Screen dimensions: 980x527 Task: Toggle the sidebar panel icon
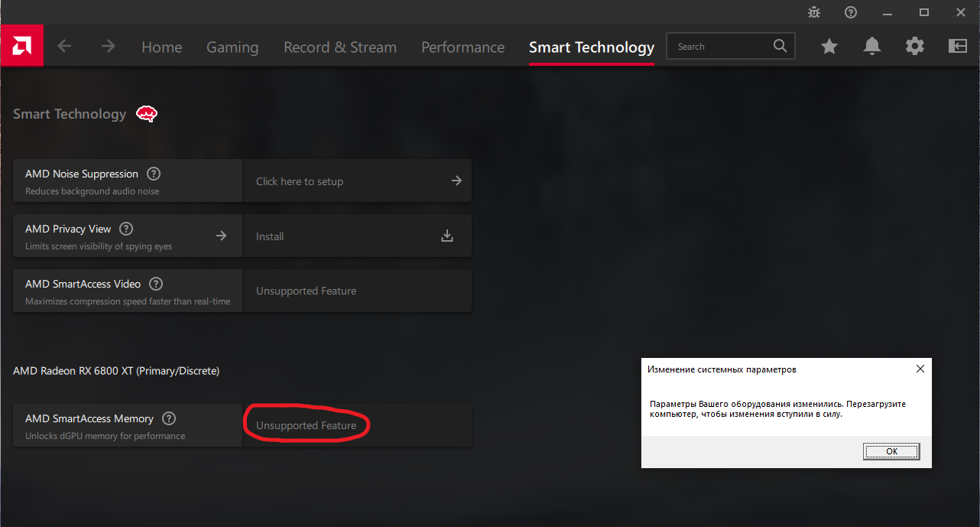tap(958, 47)
